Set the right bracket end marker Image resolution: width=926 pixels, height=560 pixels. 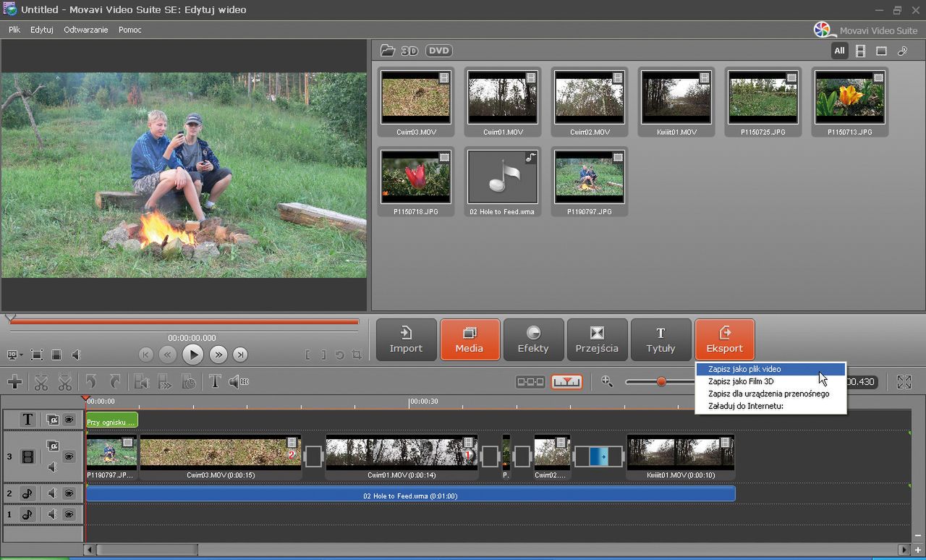click(323, 355)
